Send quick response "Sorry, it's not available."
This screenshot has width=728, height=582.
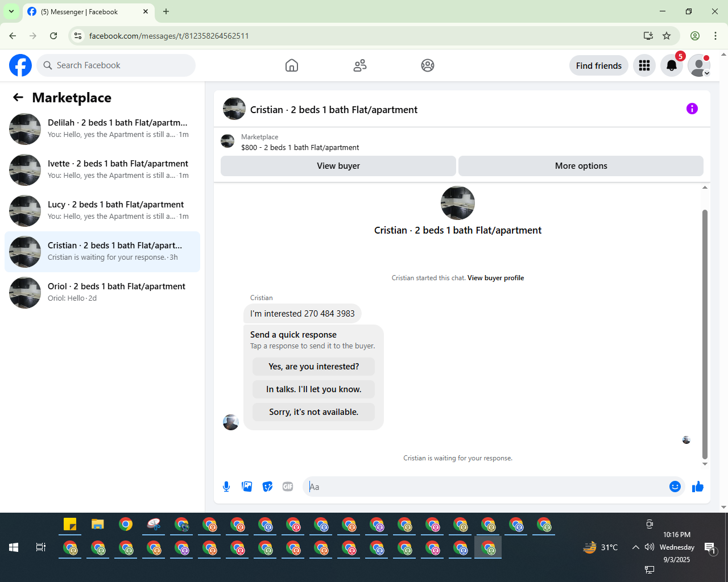pos(313,412)
